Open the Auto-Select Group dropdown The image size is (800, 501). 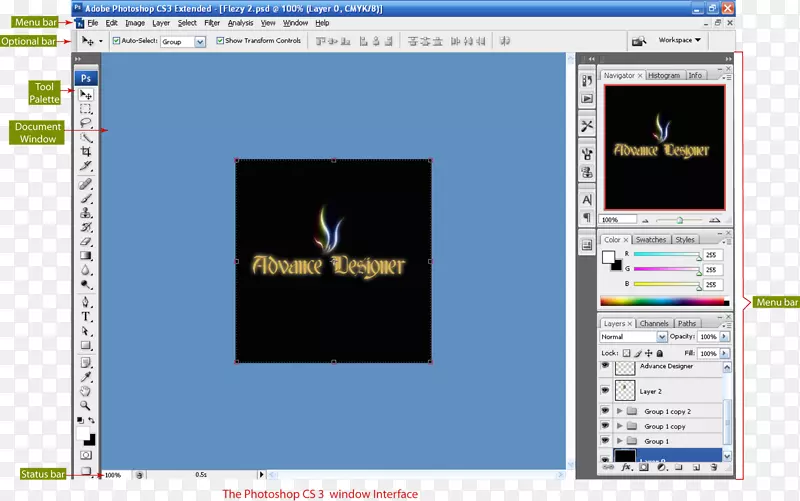tap(200, 42)
